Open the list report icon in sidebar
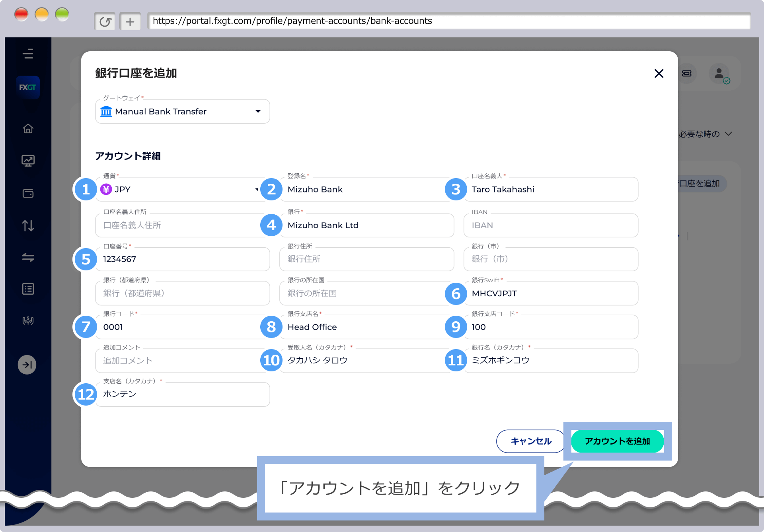The width and height of the screenshot is (764, 532). (28, 289)
